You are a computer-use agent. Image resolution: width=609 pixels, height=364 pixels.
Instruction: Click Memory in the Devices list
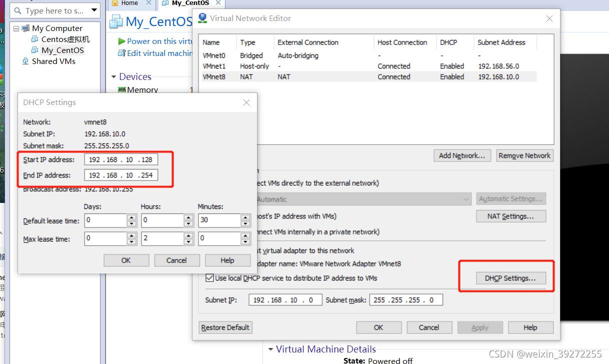(142, 90)
